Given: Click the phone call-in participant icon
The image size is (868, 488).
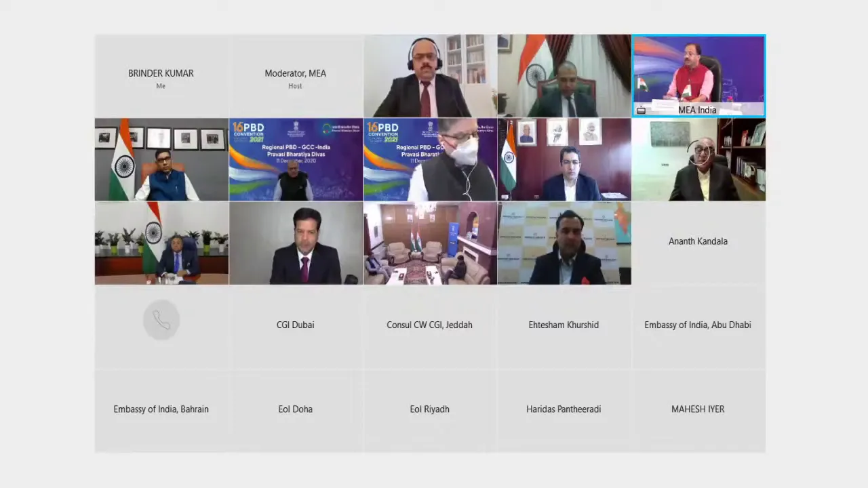Looking at the screenshot, I should [161, 320].
